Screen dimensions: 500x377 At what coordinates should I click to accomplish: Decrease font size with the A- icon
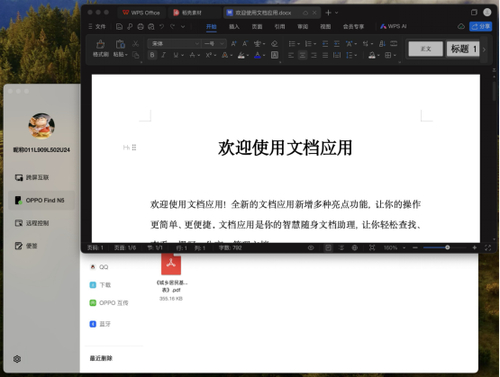245,44
